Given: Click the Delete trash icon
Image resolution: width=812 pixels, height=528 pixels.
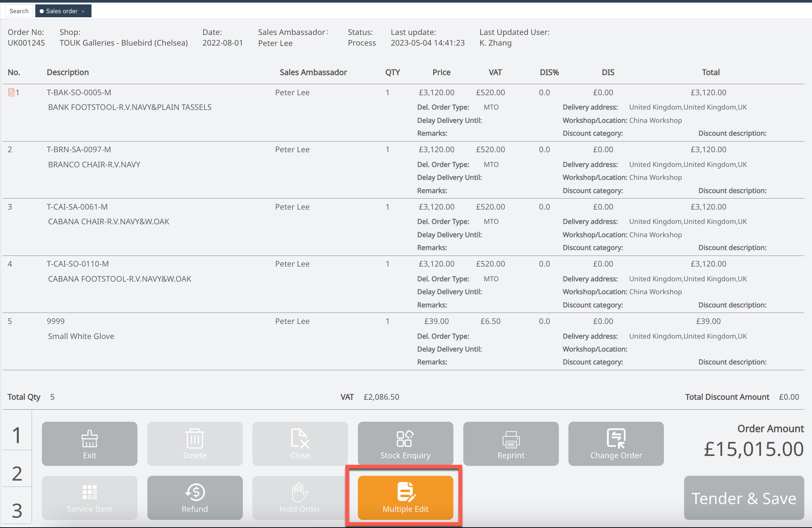Looking at the screenshot, I should coord(195,439).
